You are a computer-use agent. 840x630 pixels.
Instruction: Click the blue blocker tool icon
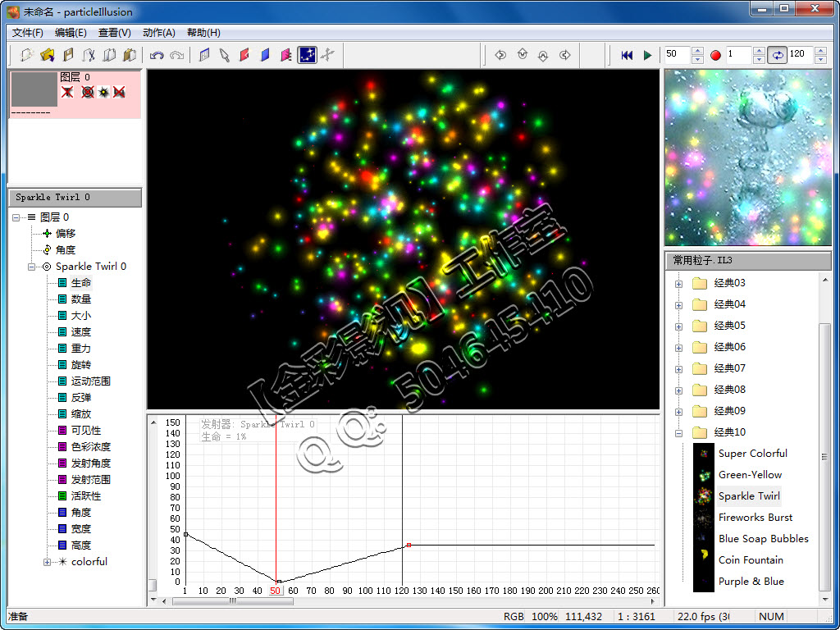(265, 55)
